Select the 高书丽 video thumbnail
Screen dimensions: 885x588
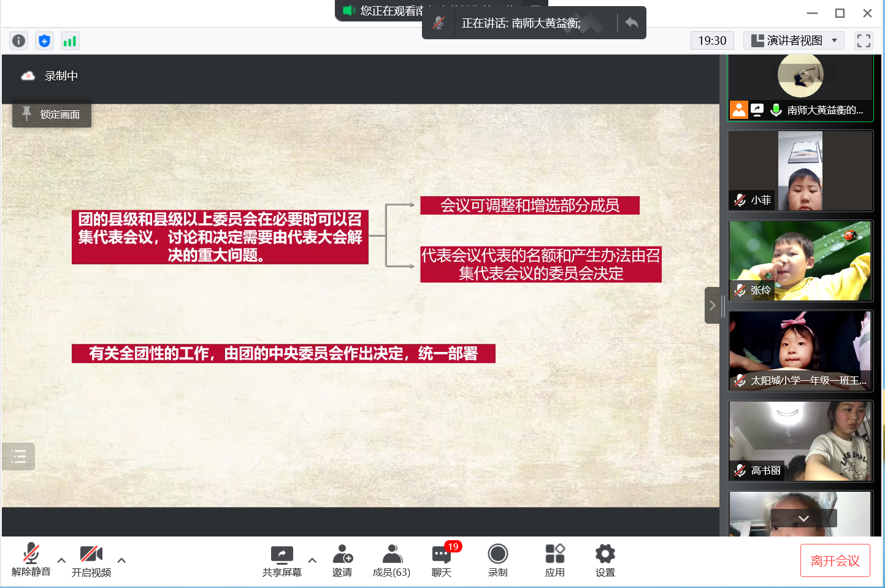[800, 441]
